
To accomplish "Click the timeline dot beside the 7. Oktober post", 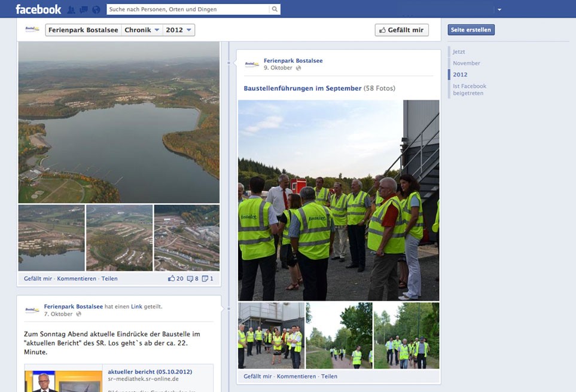I will click(x=228, y=309).
